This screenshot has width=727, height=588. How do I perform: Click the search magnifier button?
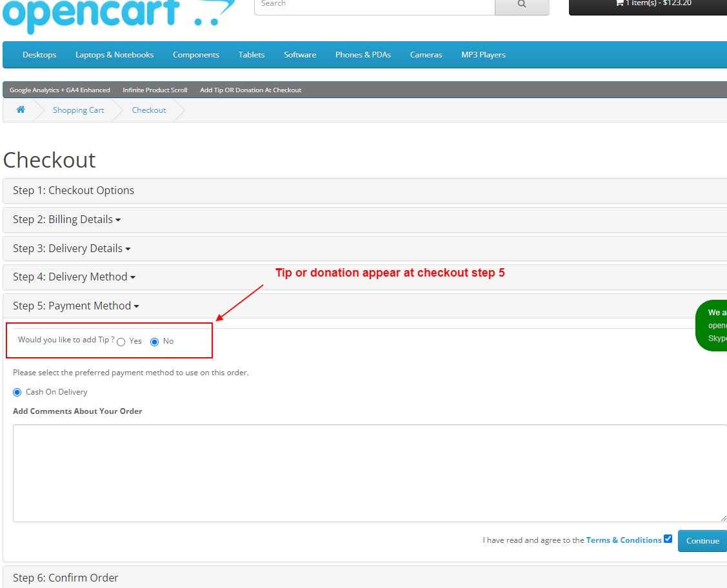522,4
